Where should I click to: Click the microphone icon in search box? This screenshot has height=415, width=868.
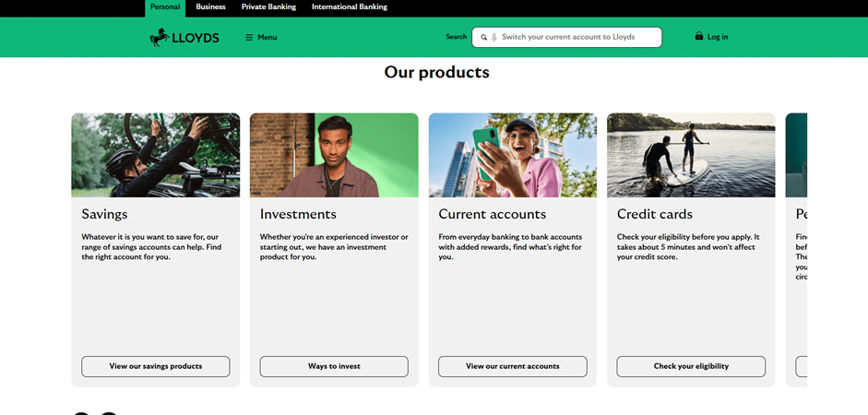[x=494, y=38]
